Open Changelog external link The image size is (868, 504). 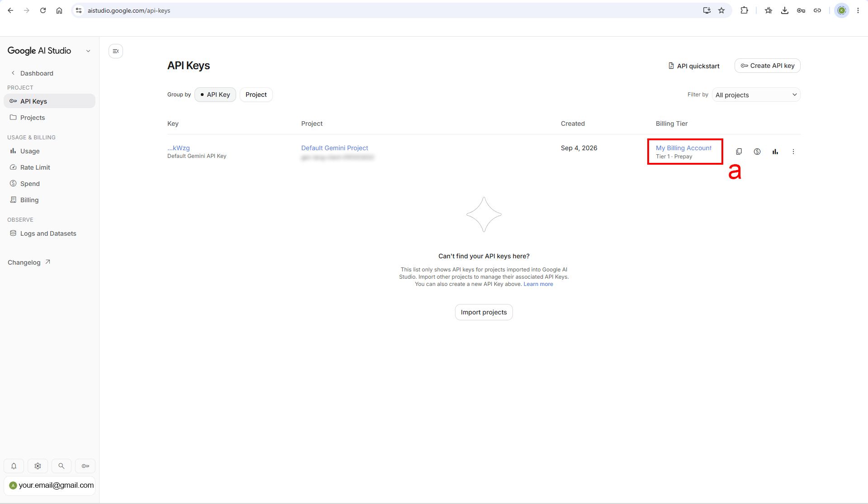click(x=29, y=262)
